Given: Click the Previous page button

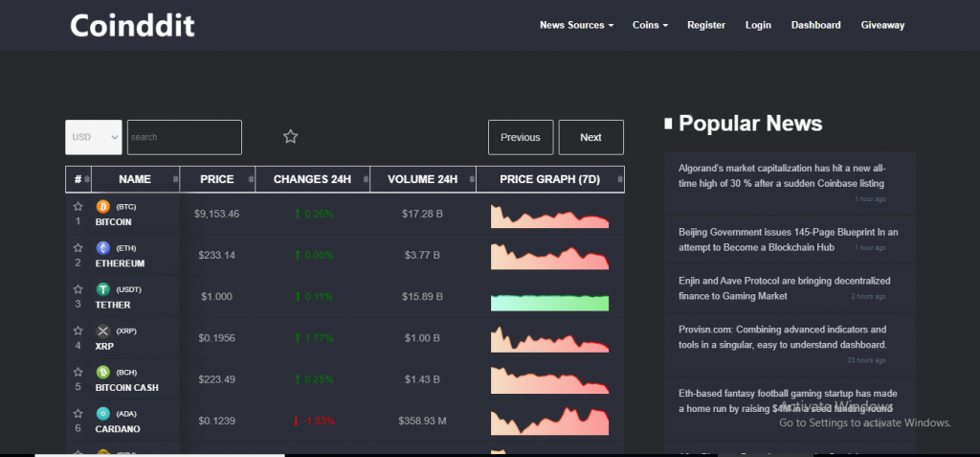Looking at the screenshot, I should coord(521,137).
